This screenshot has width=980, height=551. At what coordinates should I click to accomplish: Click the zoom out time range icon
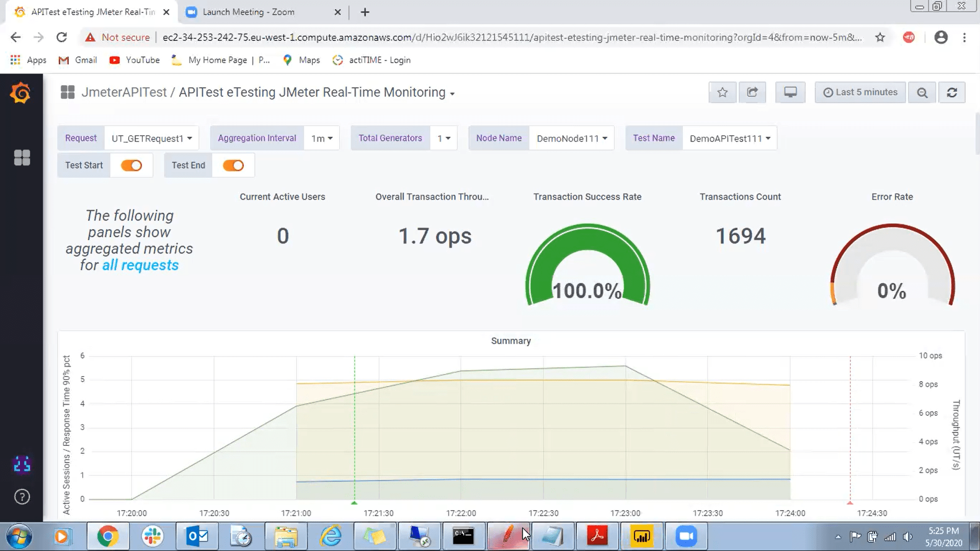click(922, 92)
